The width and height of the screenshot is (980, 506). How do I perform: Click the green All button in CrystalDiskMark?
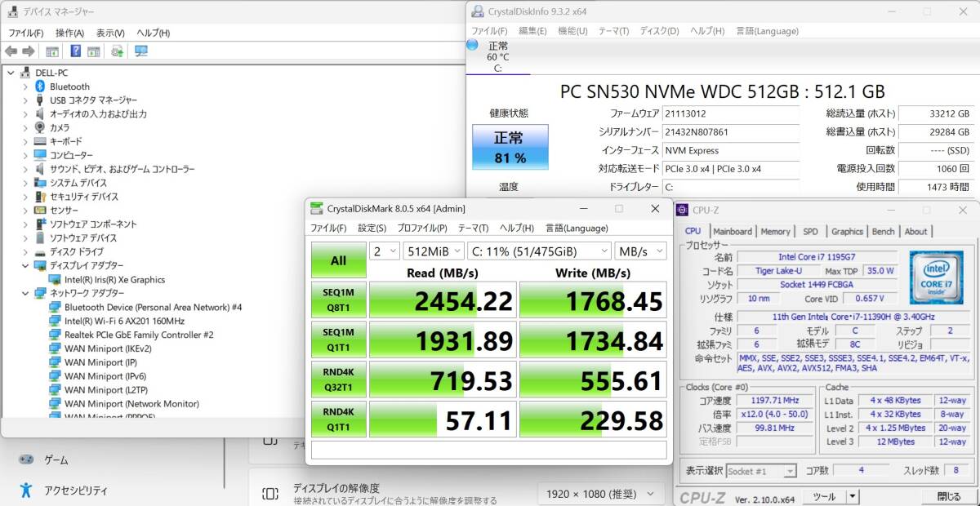click(x=338, y=260)
